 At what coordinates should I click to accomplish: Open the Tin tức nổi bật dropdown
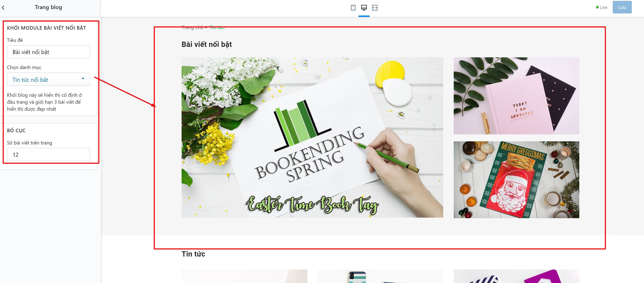[x=48, y=79]
